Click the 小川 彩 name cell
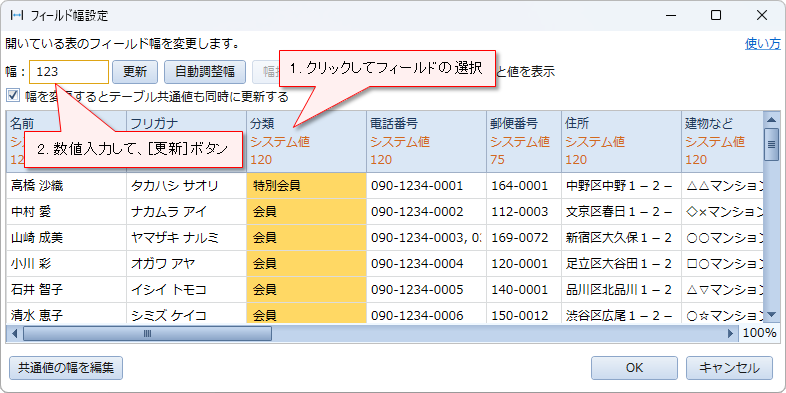This screenshot has width=786, height=393. tap(66, 264)
